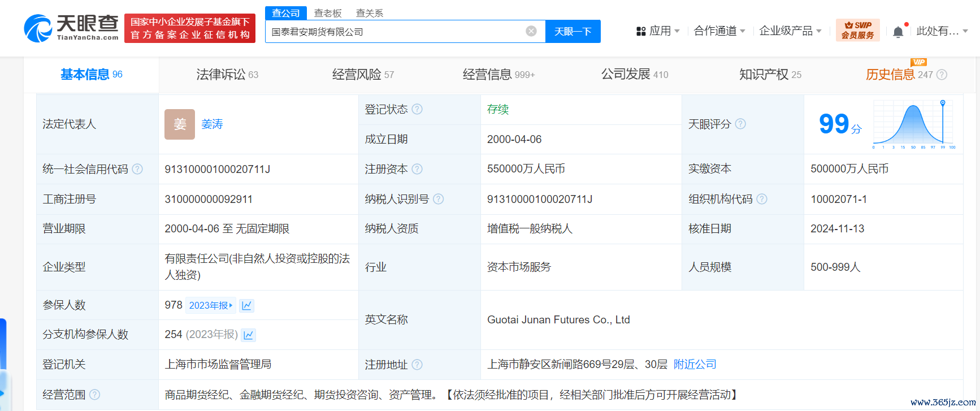Click the address 上海市静安区新闸路669号29层、30层

point(577,365)
